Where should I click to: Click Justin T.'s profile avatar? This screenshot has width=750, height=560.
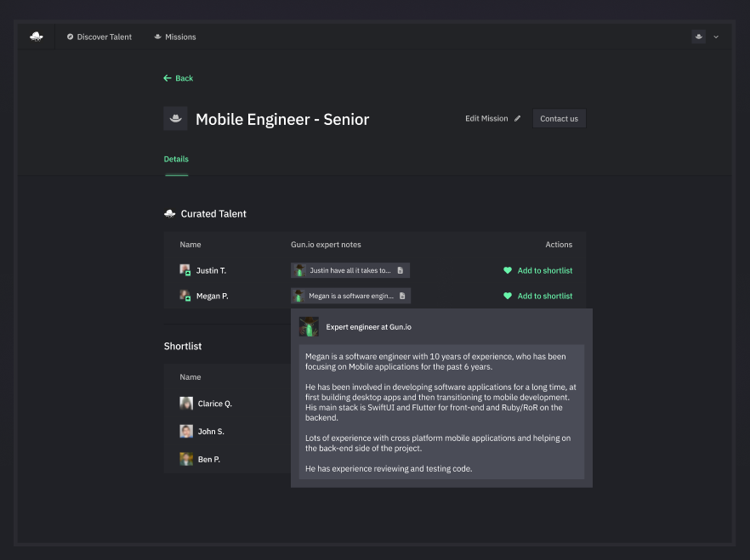185,270
